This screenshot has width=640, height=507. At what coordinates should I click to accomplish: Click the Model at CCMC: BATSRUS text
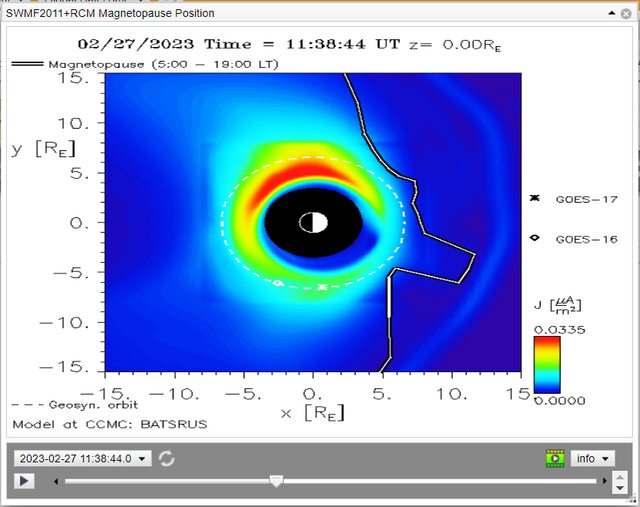tap(110, 424)
